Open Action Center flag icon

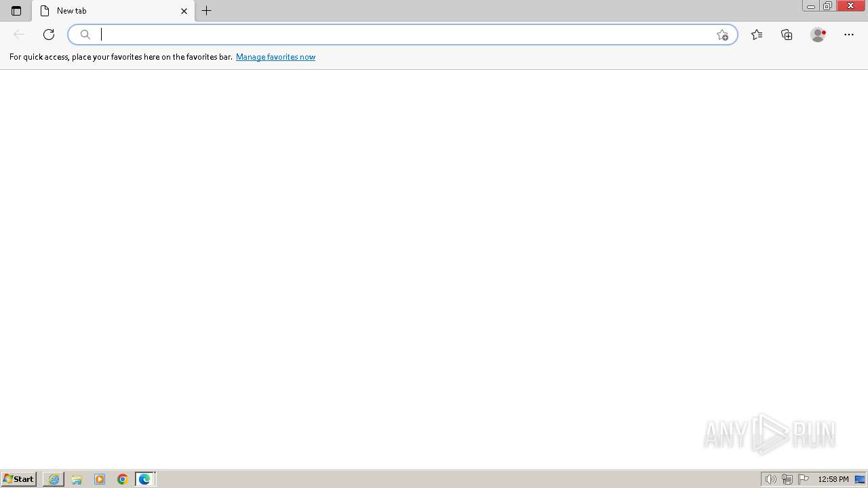click(804, 479)
